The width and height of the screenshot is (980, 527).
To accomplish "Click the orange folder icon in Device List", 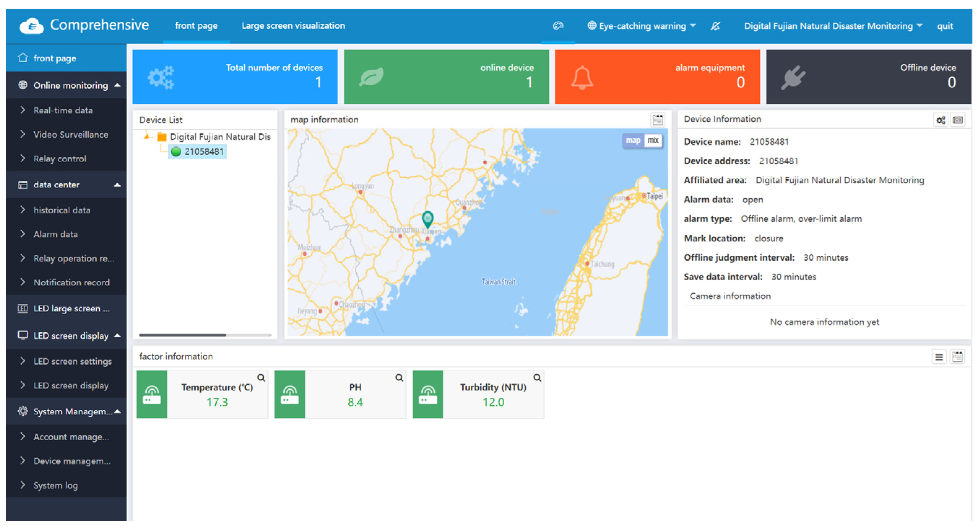I will tap(162, 137).
